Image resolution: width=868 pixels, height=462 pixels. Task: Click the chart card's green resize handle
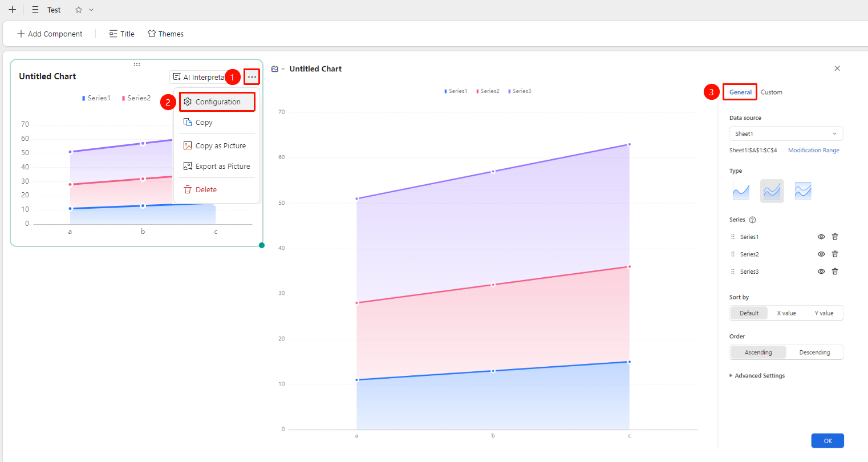click(262, 245)
